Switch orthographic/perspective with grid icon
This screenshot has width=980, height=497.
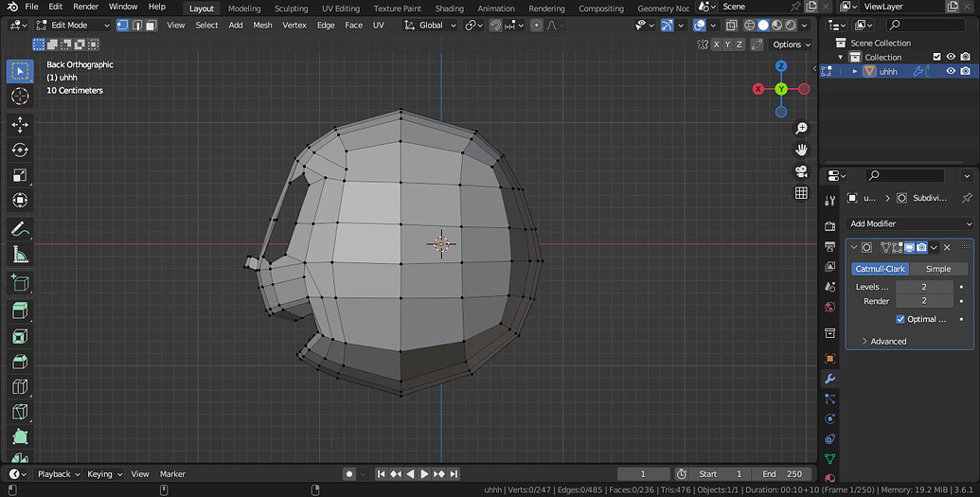pos(801,193)
